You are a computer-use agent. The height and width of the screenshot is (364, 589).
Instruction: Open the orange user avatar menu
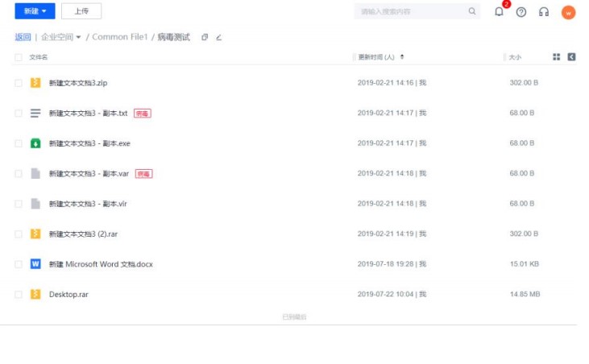pos(569,12)
